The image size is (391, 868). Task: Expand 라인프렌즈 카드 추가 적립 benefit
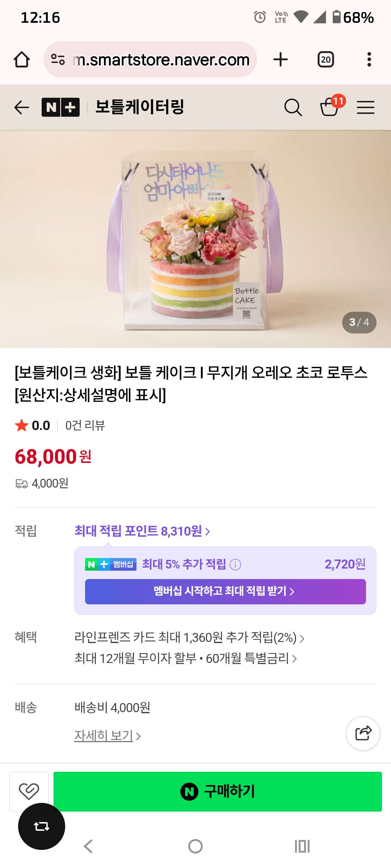click(x=189, y=637)
